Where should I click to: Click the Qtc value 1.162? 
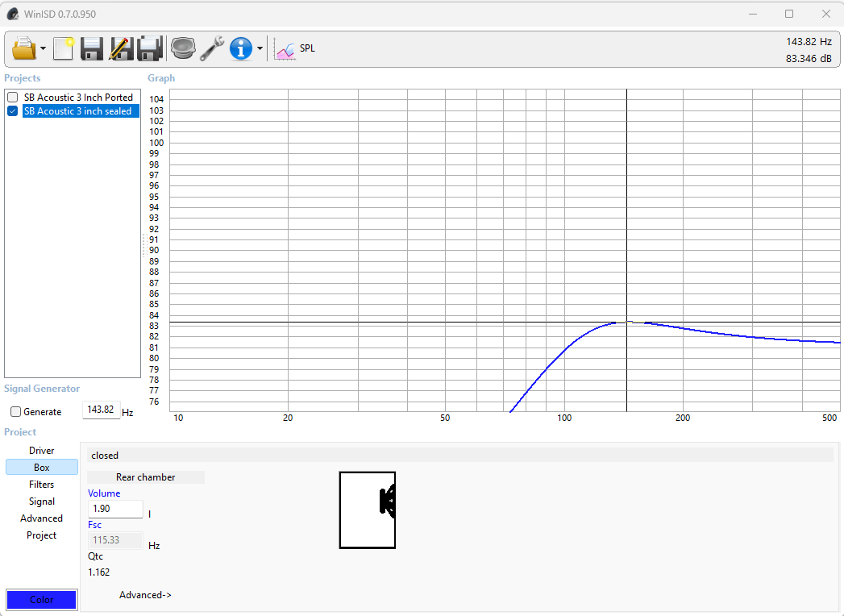click(99, 572)
